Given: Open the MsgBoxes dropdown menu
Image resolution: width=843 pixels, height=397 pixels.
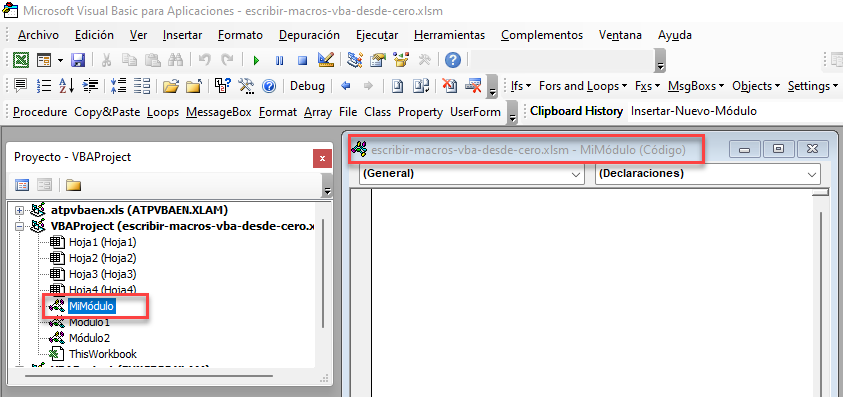Looking at the screenshot, I should [x=696, y=86].
